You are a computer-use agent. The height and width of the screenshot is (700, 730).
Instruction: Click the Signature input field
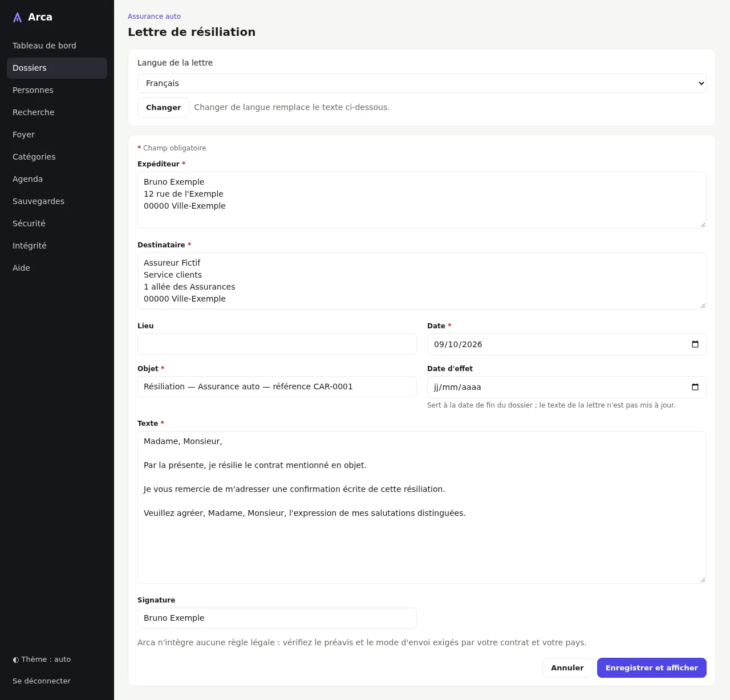click(x=277, y=618)
